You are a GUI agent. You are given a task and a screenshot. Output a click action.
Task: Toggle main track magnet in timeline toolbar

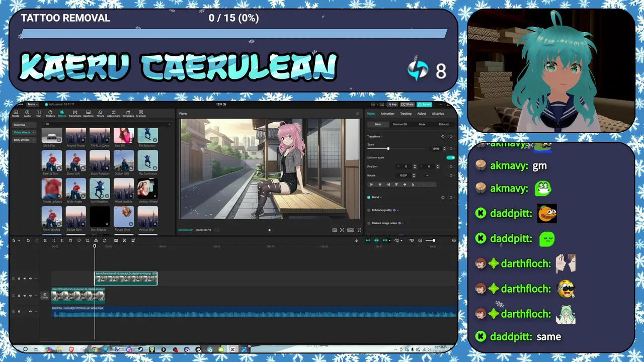tap(368, 240)
